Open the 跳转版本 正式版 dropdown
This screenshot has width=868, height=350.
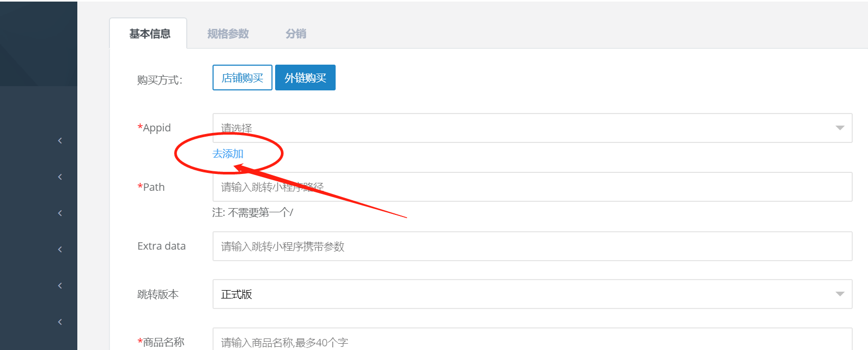(x=532, y=294)
